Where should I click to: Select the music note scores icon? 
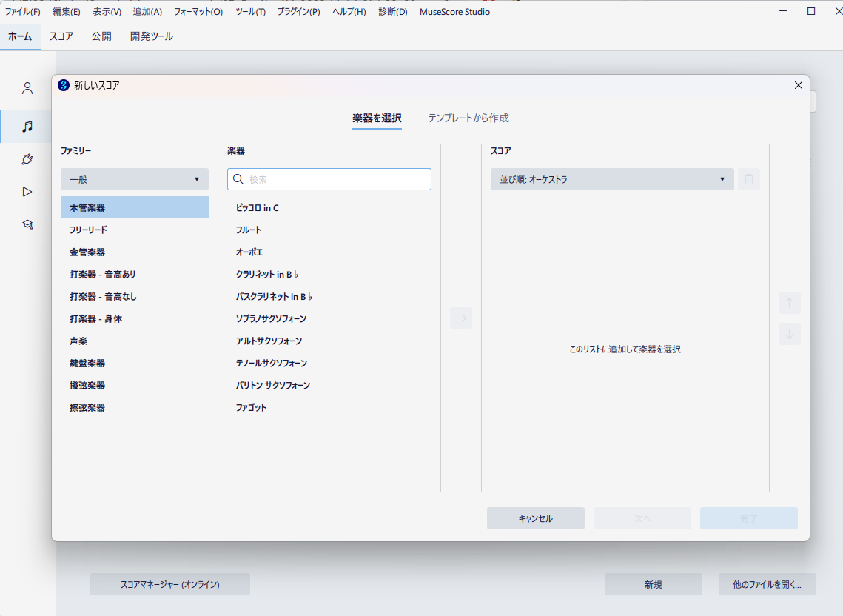(x=27, y=127)
